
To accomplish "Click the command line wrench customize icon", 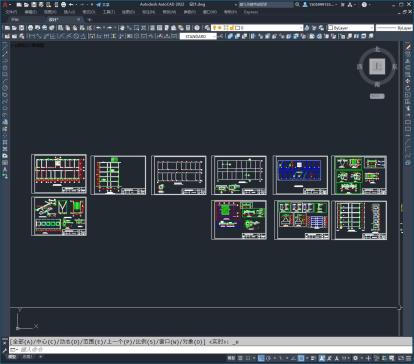I will (4, 350).
